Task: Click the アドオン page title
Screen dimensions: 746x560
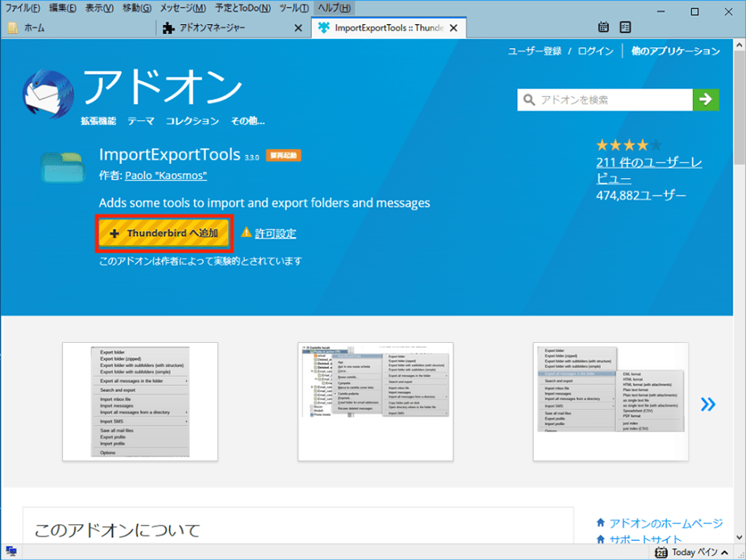Action: point(162,87)
